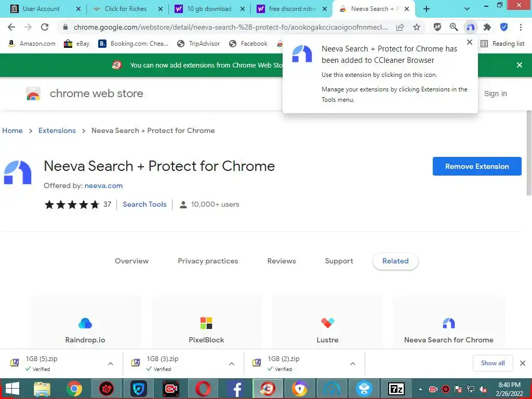Sign in to Chrome Web Store
The height and width of the screenshot is (399, 532).
coord(495,94)
